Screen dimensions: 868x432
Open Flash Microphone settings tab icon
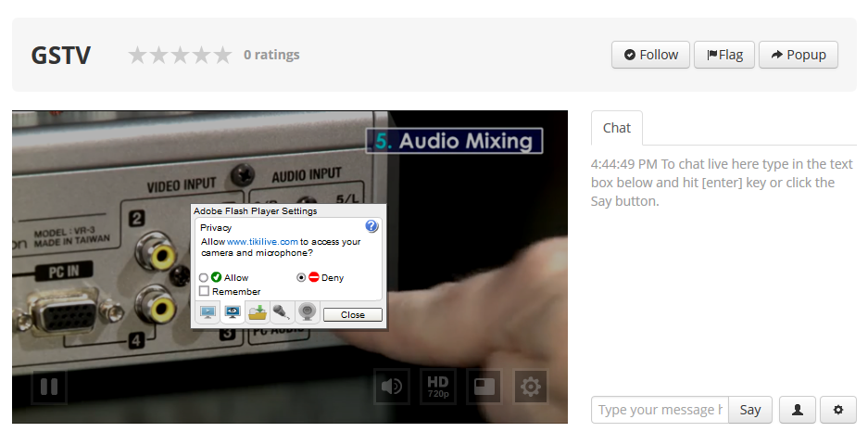[x=282, y=313]
